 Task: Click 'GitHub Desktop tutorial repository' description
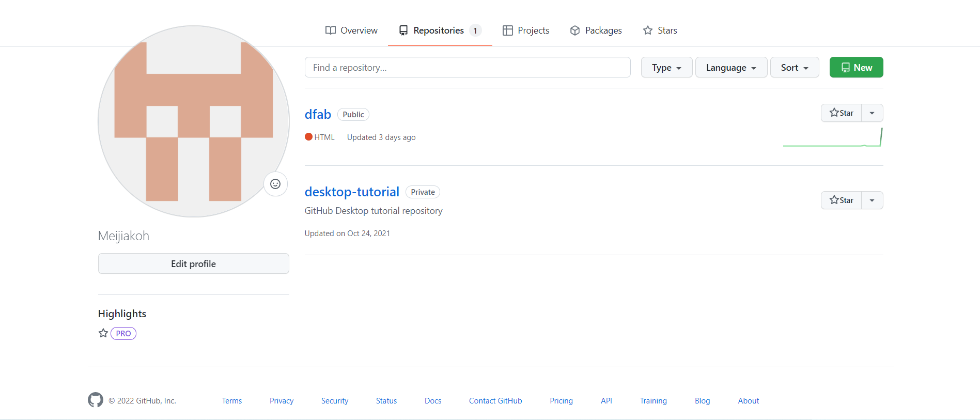374,211
